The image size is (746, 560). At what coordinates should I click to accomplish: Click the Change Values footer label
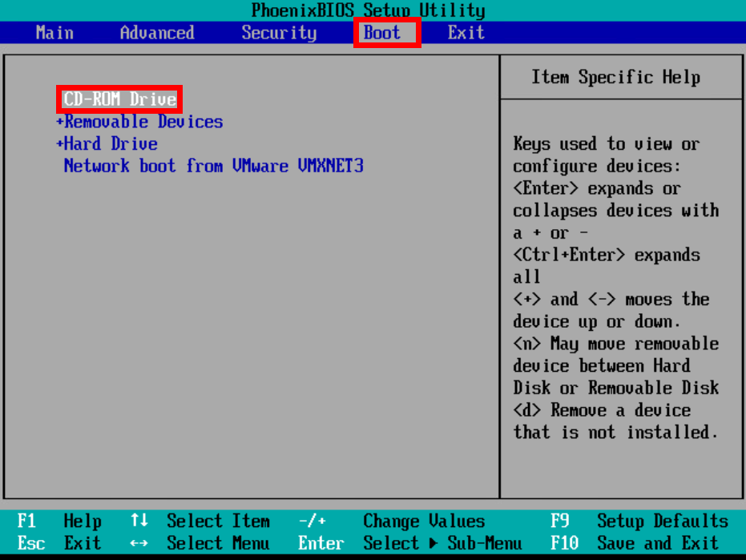pyautogui.click(x=424, y=521)
